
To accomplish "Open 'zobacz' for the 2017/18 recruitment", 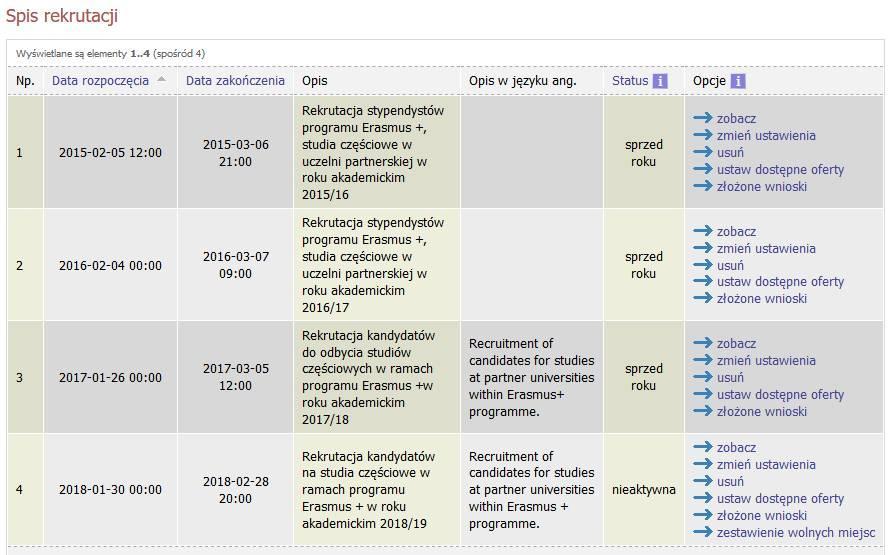I will point(736,344).
